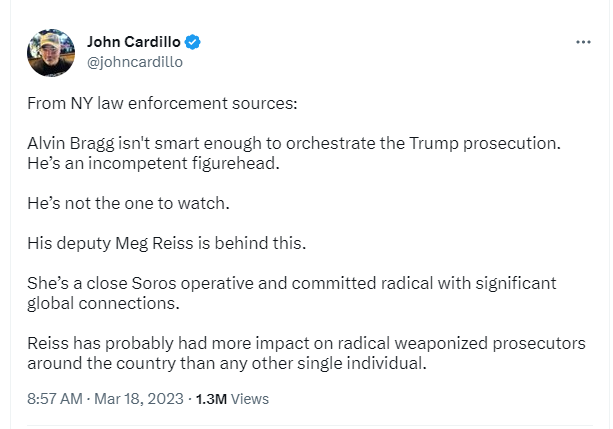Open John Cardillo's profile picture
The image size is (613, 429).
51,52
